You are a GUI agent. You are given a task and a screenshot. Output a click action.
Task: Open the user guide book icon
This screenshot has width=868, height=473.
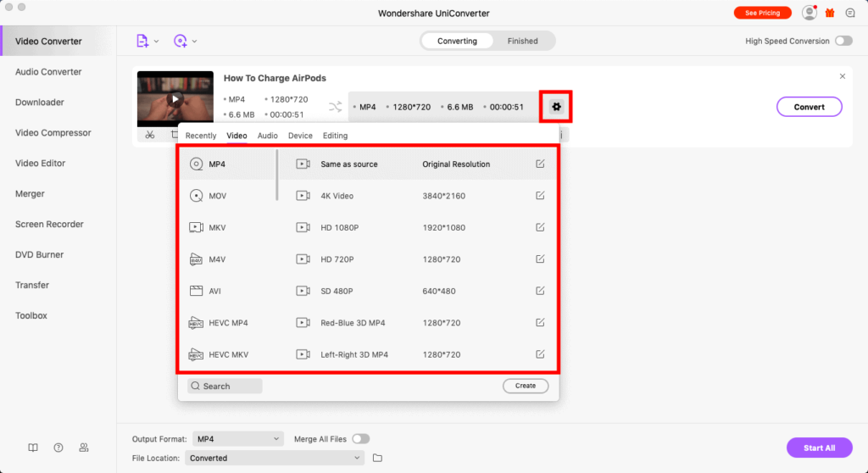point(33,448)
